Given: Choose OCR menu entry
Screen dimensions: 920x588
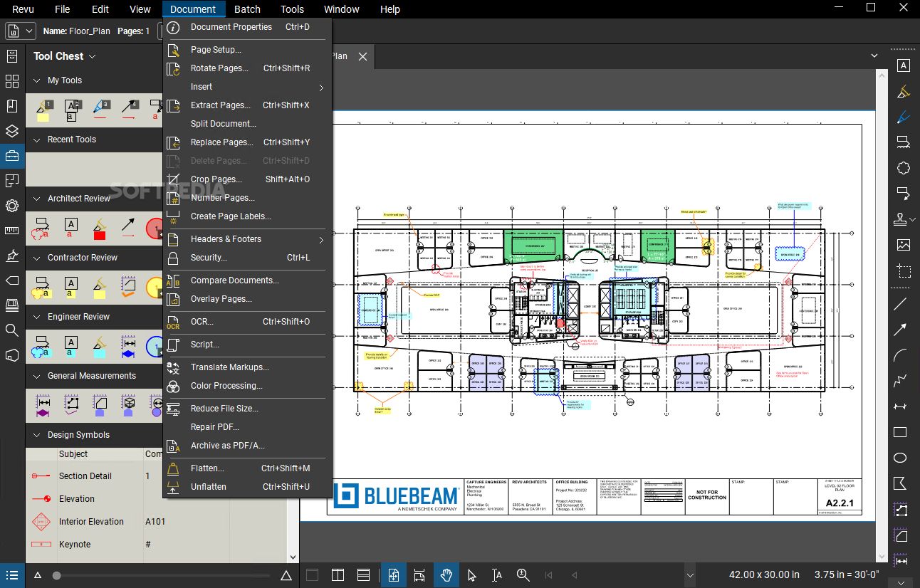Looking at the screenshot, I should [x=247, y=322].
